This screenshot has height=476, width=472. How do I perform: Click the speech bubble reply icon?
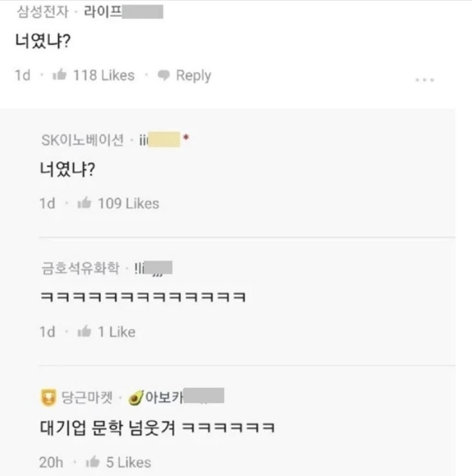point(164,76)
